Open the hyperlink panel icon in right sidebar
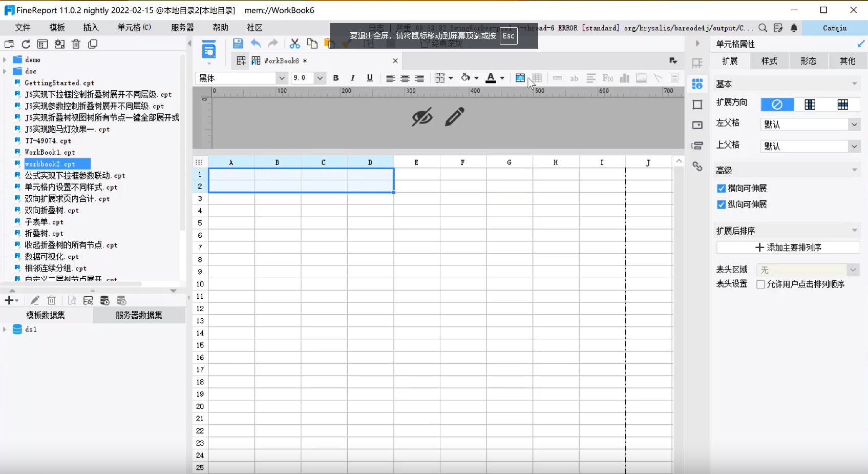The image size is (868, 474). (697, 166)
